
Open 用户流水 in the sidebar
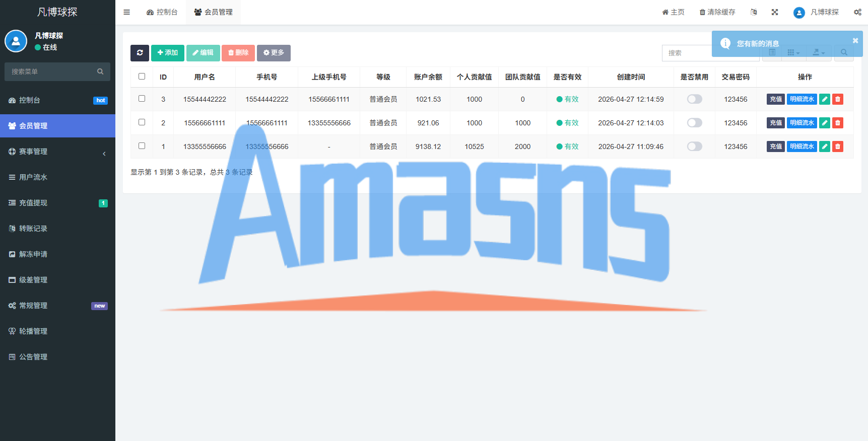click(x=57, y=177)
